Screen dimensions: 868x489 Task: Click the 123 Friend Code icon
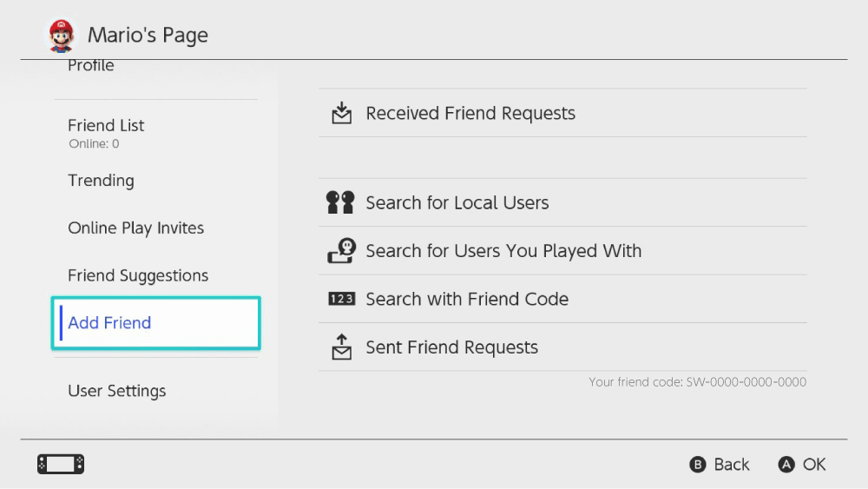[x=341, y=299]
